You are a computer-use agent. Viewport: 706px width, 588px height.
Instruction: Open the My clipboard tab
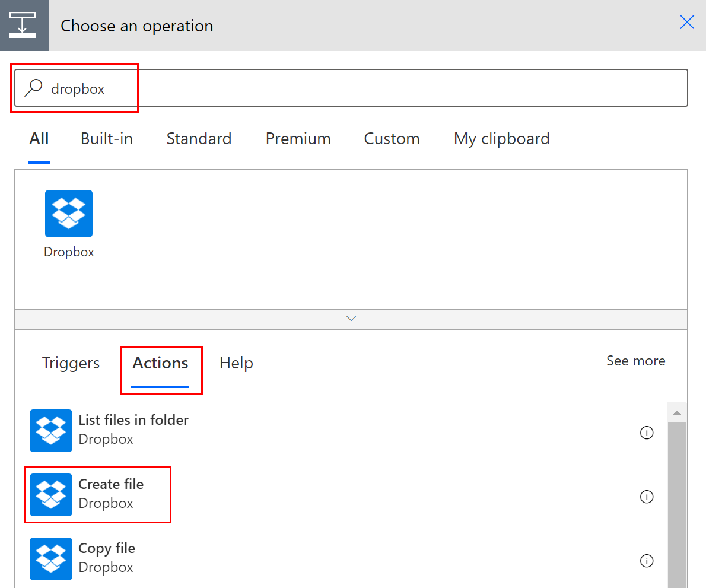pos(501,138)
